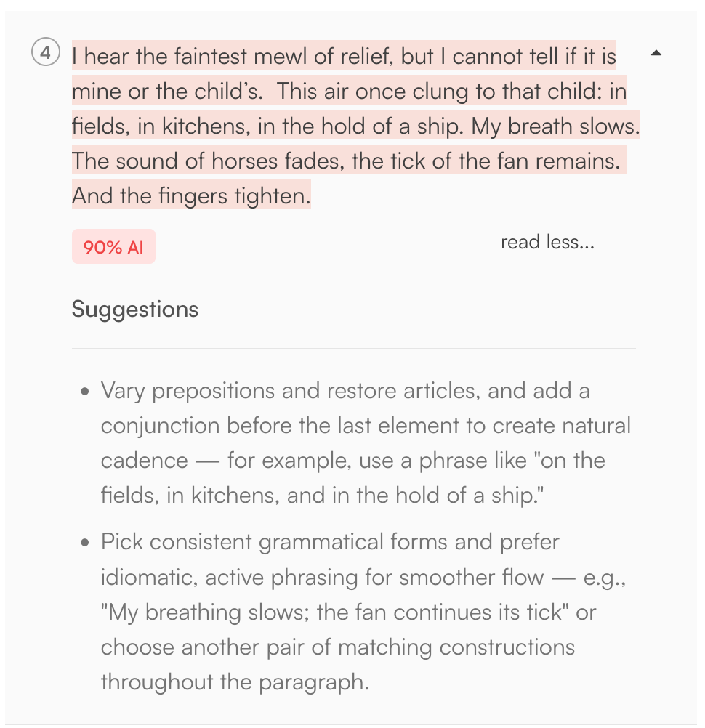This screenshot has height=728, width=705.
Task: Click the "mine or the child's." text
Action: (167, 91)
